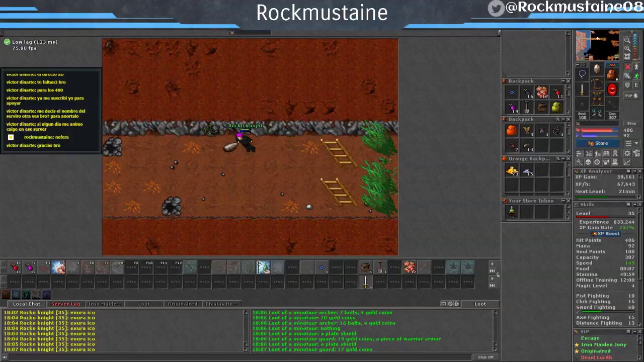Click the upper ladder in the cave

pos(338,152)
